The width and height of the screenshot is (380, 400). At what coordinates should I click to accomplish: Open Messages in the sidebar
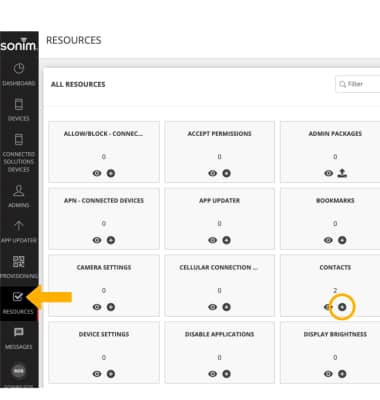pos(19,338)
